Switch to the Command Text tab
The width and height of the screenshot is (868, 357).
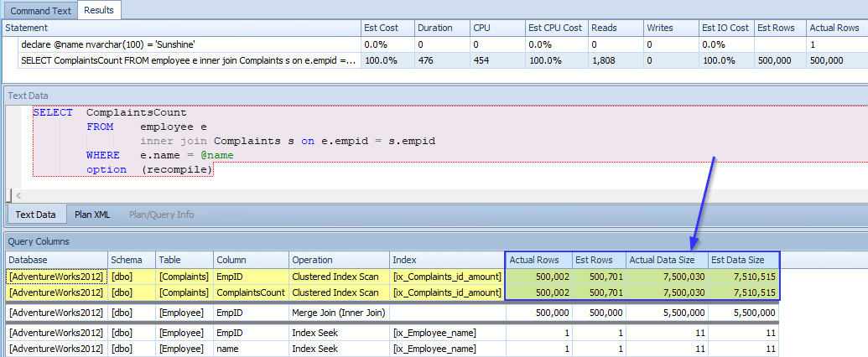(x=39, y=10)
